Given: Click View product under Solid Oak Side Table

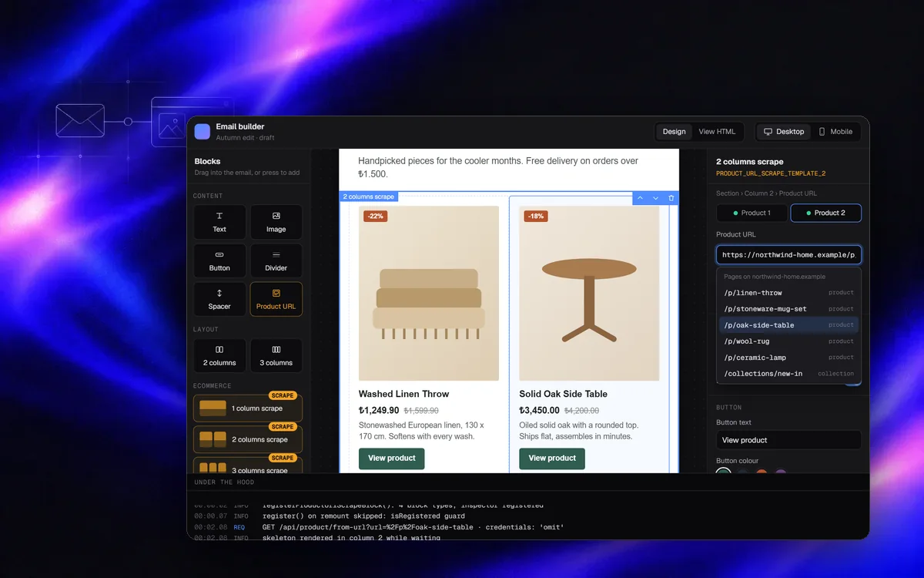Looking at the screenshot, I should click(x=552, y=459).
